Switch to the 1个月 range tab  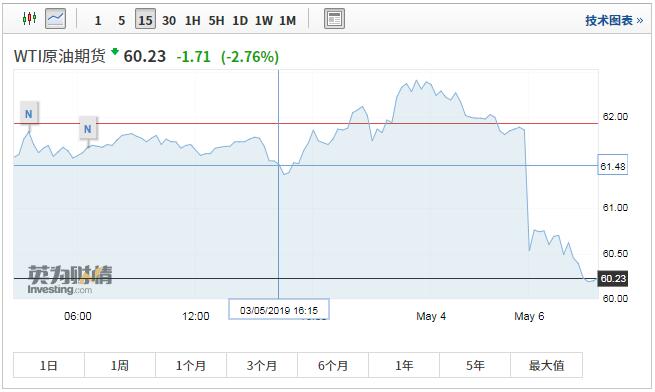click(191, 365)
